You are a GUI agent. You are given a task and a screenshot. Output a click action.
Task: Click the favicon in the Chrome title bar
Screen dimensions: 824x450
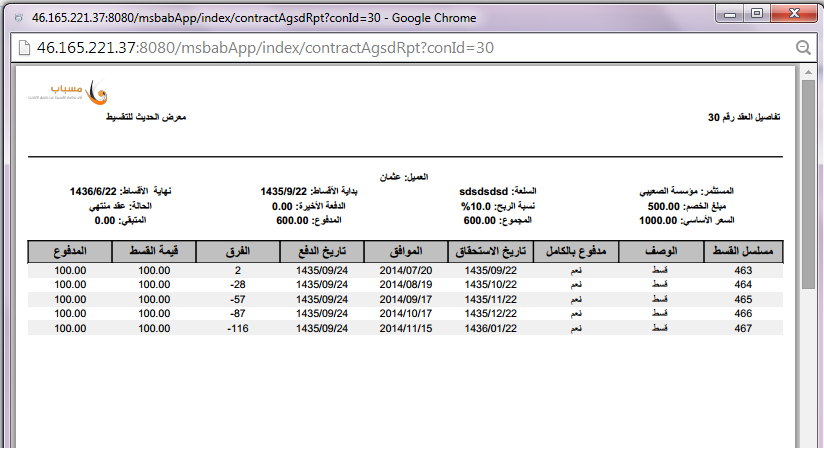point(18,18)
